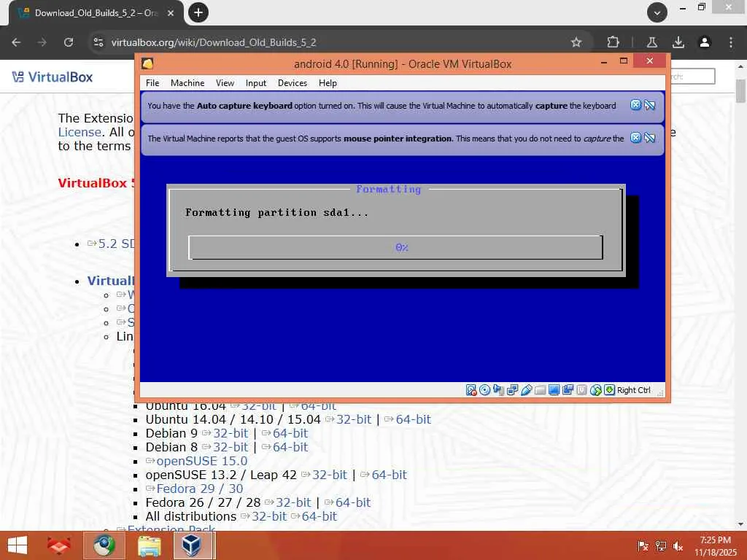Click the network icon in system tray
Viewport: 747px width, 560px height.
click(661, 546)
